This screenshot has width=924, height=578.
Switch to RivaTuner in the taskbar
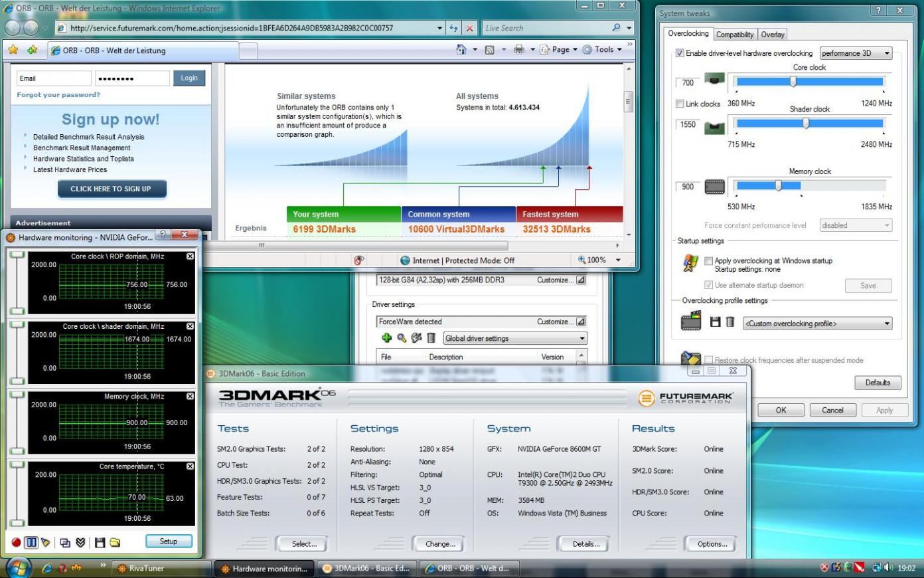(x=161, y=569)
